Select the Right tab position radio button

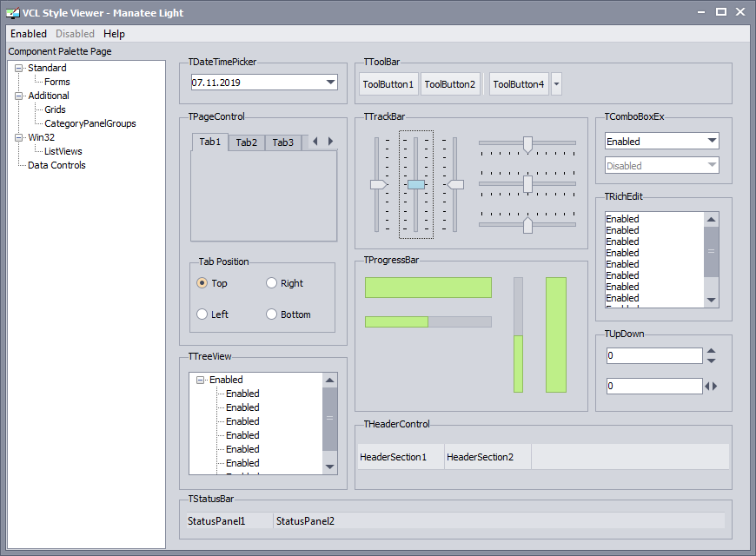pyautogui.click(x=271, y=283)
